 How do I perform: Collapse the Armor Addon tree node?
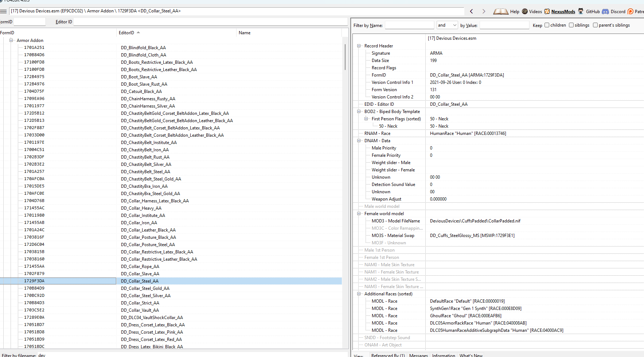(x=11, y=40)
